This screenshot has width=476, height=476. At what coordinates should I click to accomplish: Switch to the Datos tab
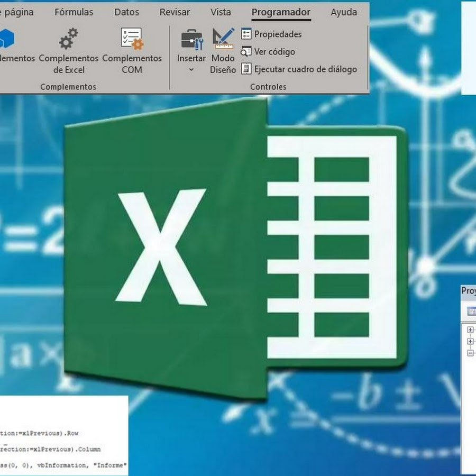coord(126,12)
